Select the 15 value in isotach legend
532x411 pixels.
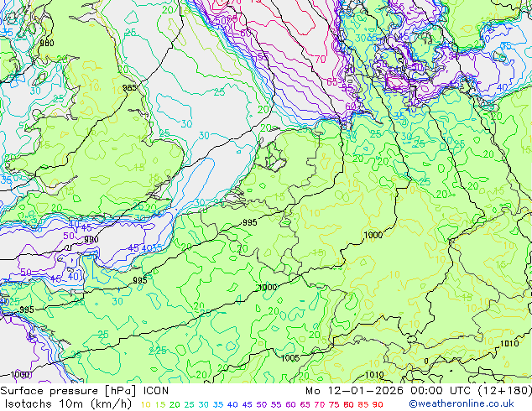160,404
